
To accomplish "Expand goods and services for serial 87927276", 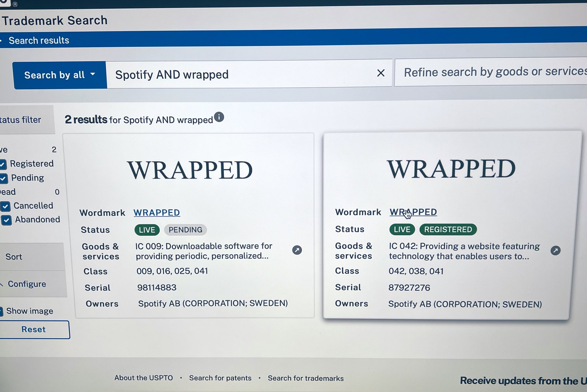I will pyautogui.click(x=555, y=251).
